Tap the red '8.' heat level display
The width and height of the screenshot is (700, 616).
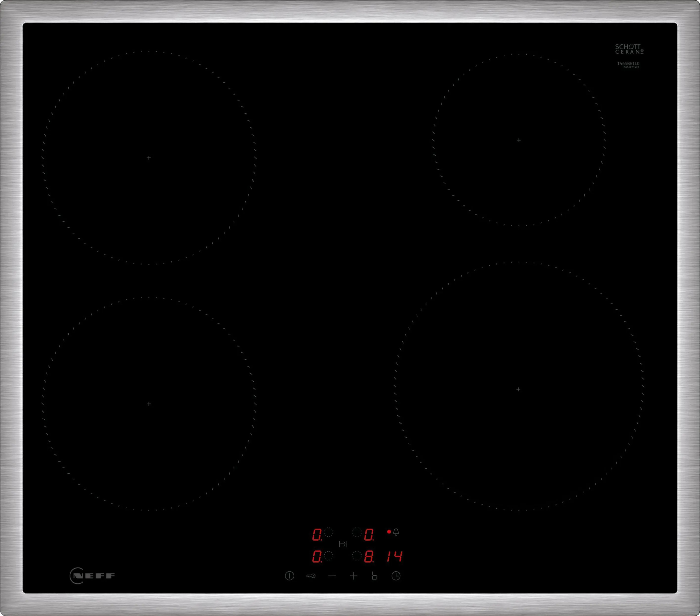pos(369,557)
